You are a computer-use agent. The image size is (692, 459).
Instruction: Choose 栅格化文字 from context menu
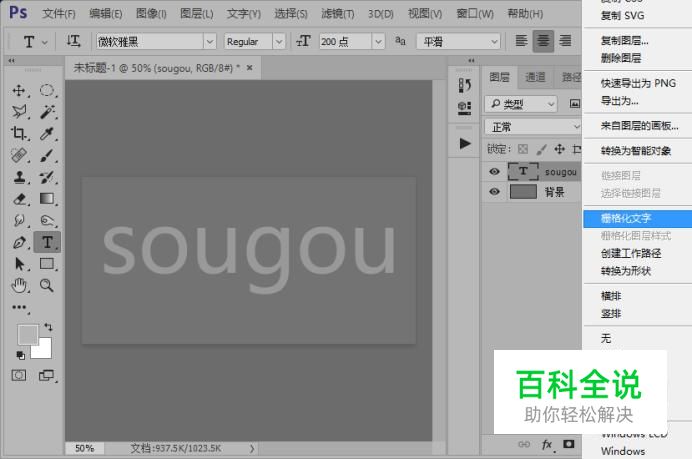tap(637, 218)
